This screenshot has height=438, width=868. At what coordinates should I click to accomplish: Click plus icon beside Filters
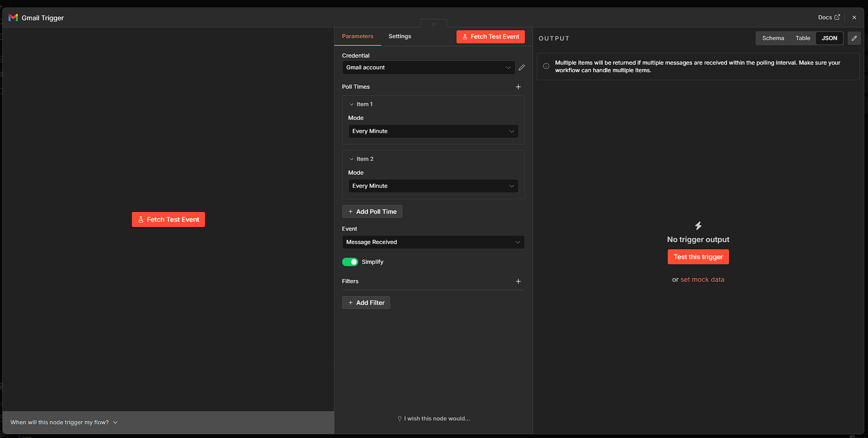[518, 281]
